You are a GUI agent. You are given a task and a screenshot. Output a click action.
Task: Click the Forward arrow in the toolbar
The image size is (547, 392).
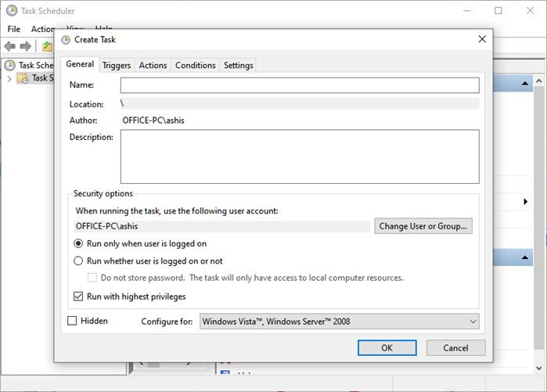pos(26,46)
